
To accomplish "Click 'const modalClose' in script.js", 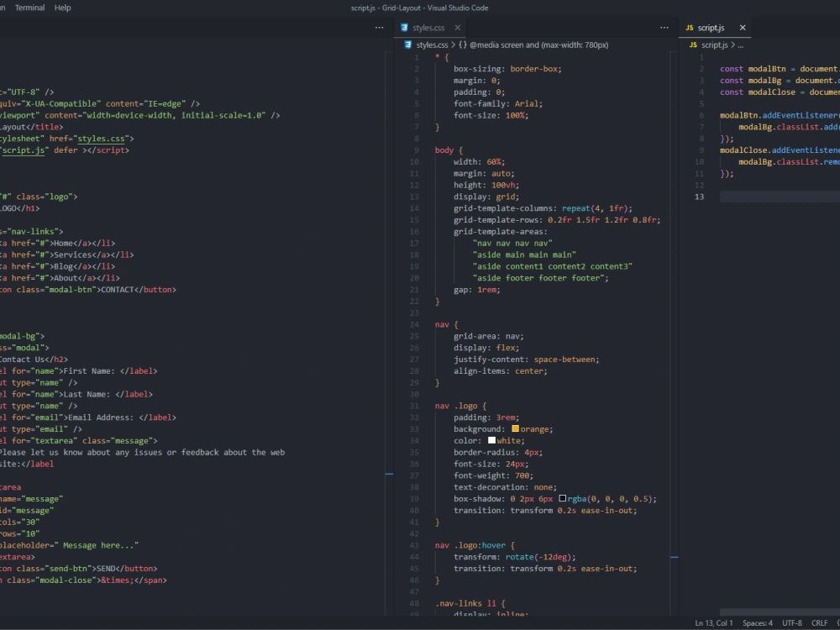I will [x=758, y=92].
